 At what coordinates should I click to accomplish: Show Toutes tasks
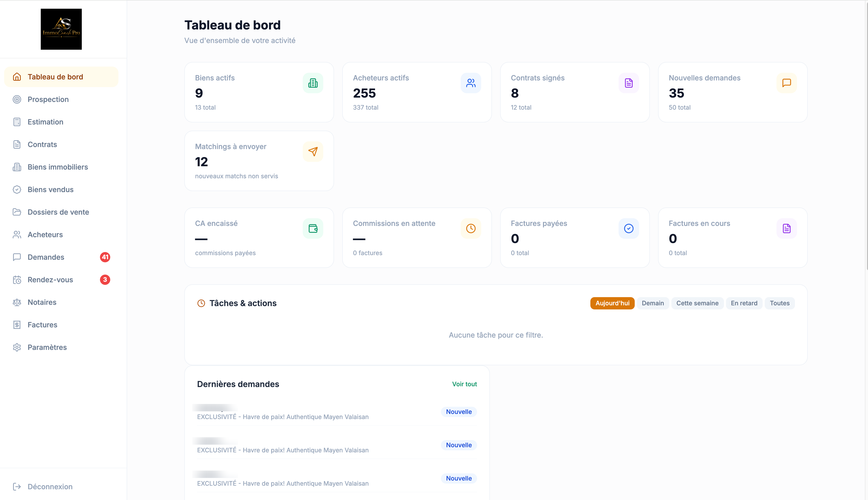click(x=779, y=303)
